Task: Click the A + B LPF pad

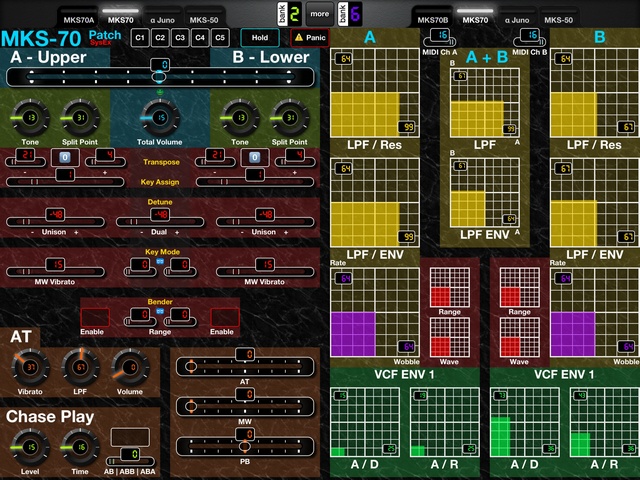Action: click(485, 103)
